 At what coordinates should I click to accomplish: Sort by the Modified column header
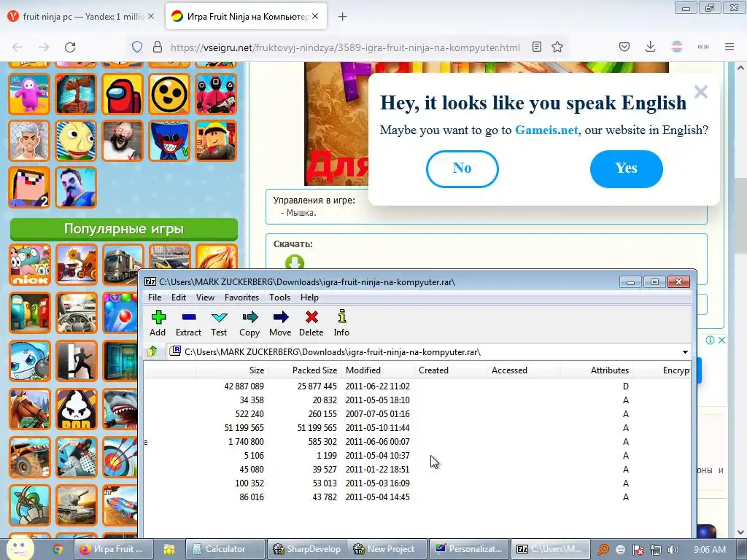[x=377, y=370]
